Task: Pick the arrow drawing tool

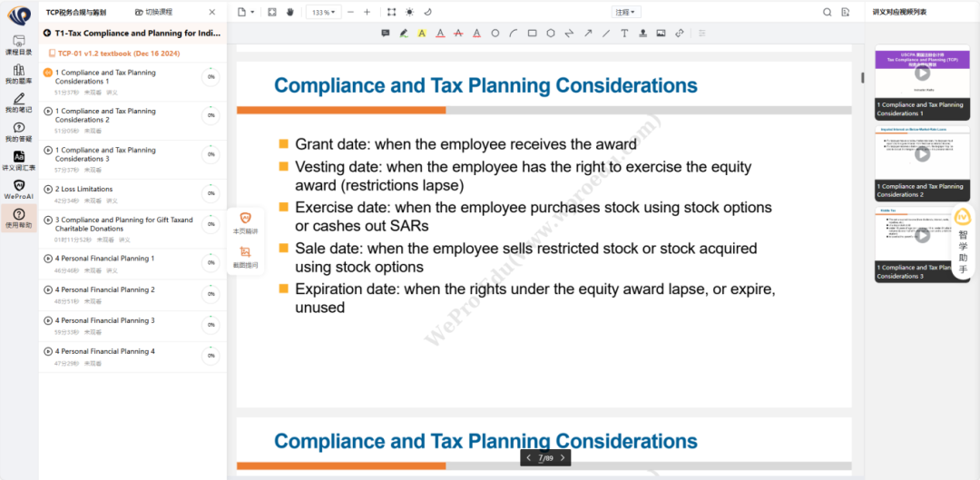Action: coord(587,34)
